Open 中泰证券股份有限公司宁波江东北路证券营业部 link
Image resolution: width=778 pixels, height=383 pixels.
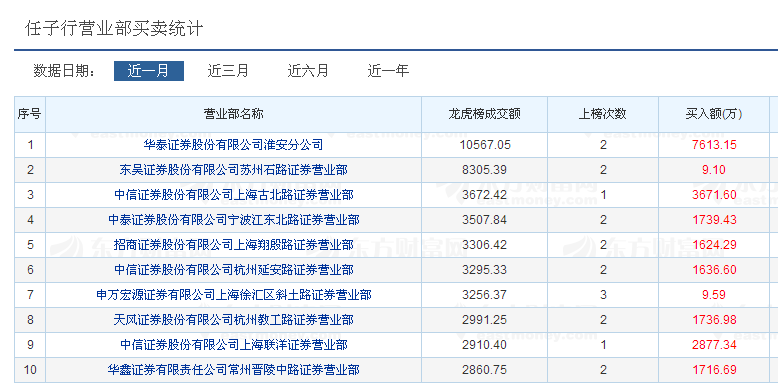[x=234, y=220]
